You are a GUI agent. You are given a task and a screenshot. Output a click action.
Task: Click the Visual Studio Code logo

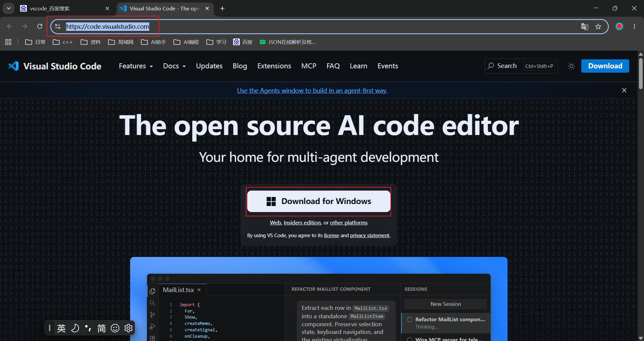pyautogui.click(x=55, y=66)
